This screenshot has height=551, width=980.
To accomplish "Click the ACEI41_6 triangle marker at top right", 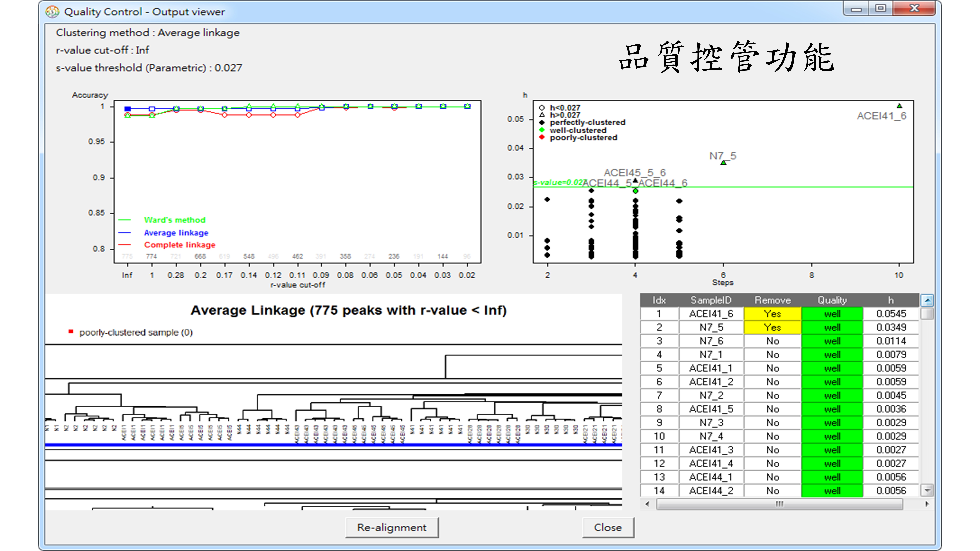I will [x=899, y=106].
